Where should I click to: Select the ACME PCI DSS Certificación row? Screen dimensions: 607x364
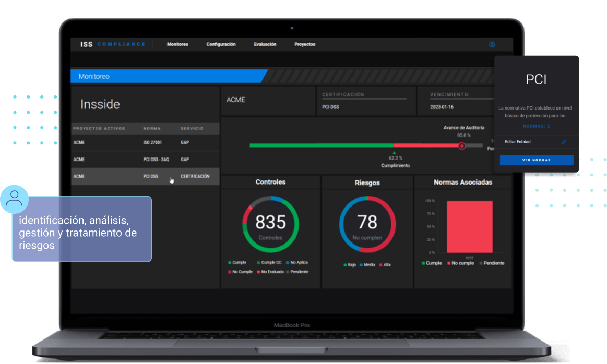(x=145, y=176)
